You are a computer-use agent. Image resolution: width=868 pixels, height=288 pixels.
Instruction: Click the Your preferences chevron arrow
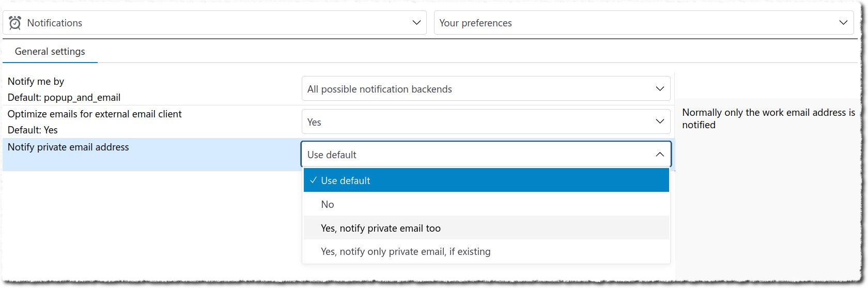tap(843, 23)
